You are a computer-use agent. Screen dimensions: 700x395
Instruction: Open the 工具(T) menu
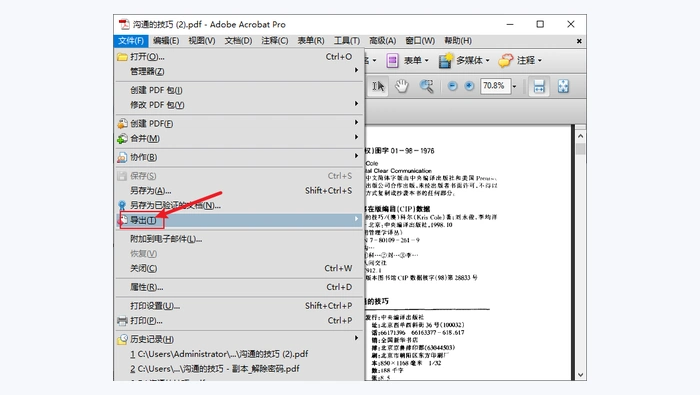[x=347, y=41]
